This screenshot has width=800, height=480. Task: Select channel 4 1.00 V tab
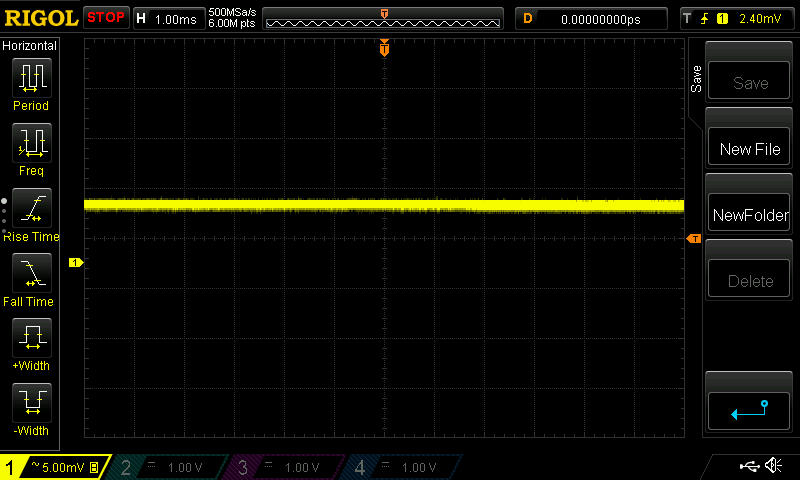[x=403, y=467]
